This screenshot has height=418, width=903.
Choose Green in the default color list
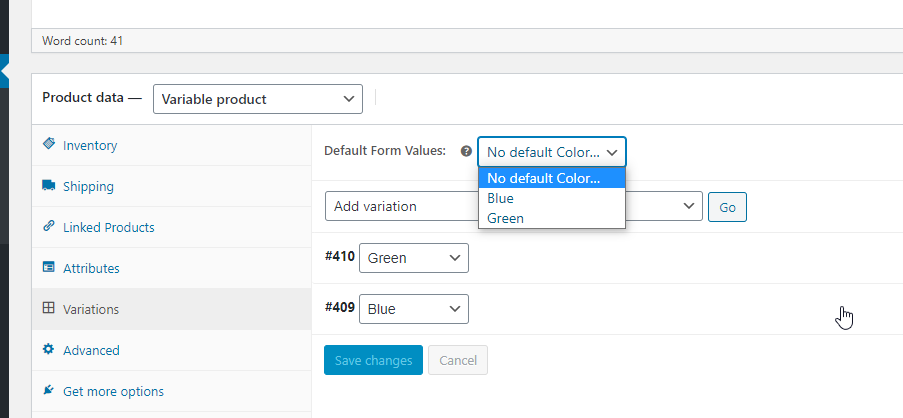(505, 218)
